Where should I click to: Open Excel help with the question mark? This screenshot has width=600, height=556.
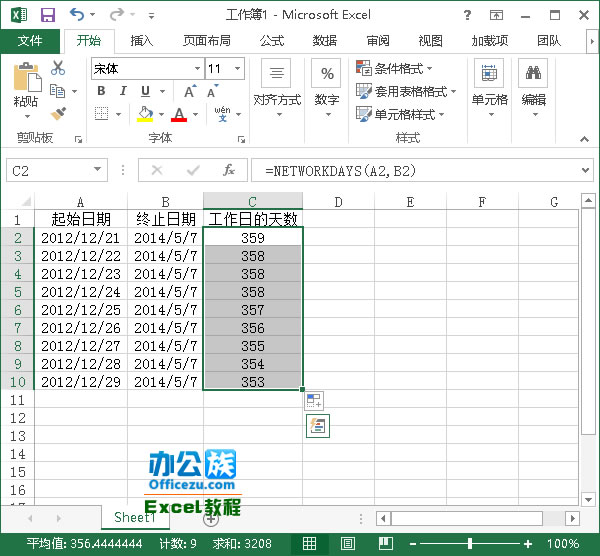pyautogui.click(x=467, y=15)
